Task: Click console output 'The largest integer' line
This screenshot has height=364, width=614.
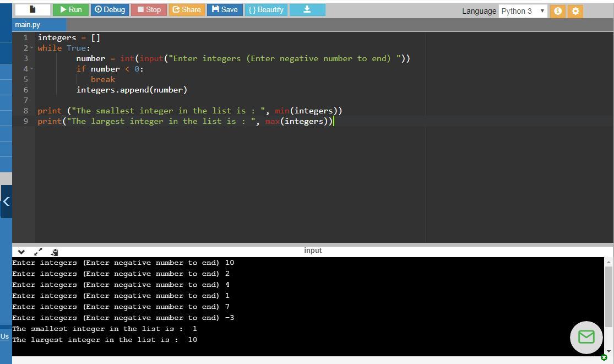Action: 105,340
